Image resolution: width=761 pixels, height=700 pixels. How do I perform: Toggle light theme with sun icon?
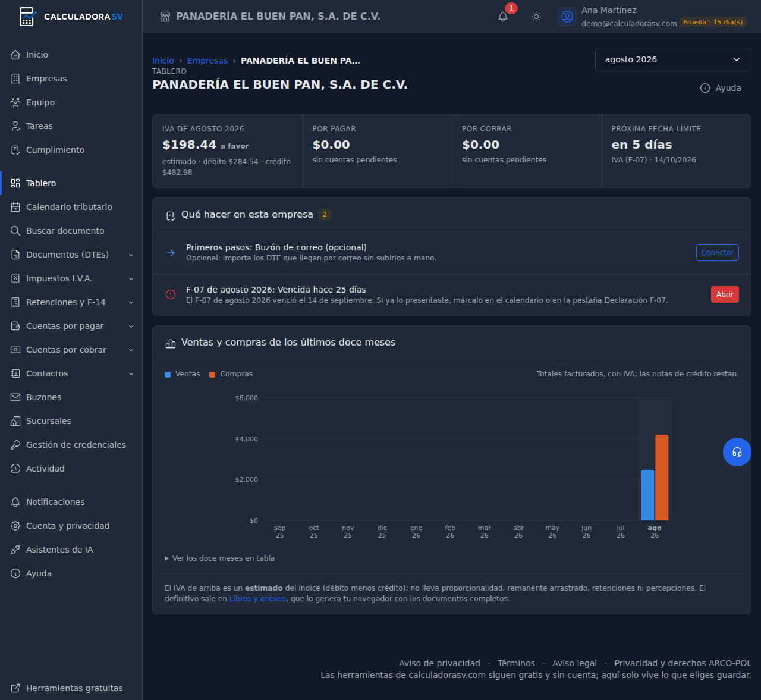[x=536, y=17]
